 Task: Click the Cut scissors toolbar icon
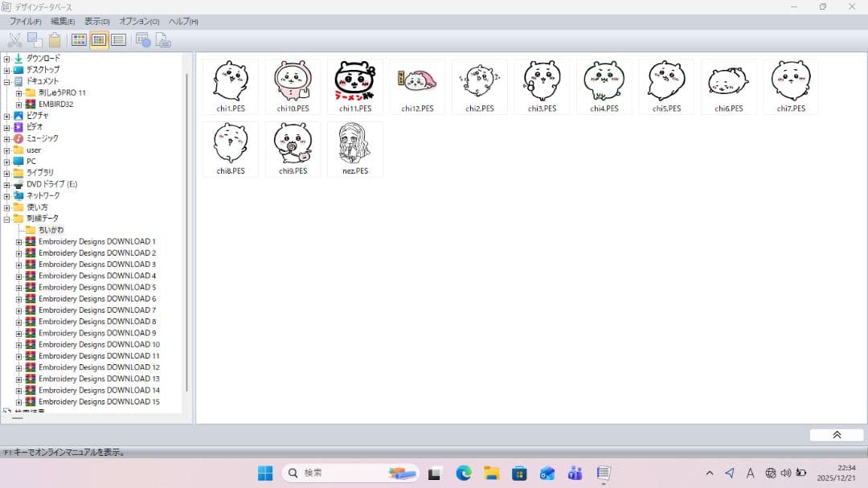coord(14,40)
